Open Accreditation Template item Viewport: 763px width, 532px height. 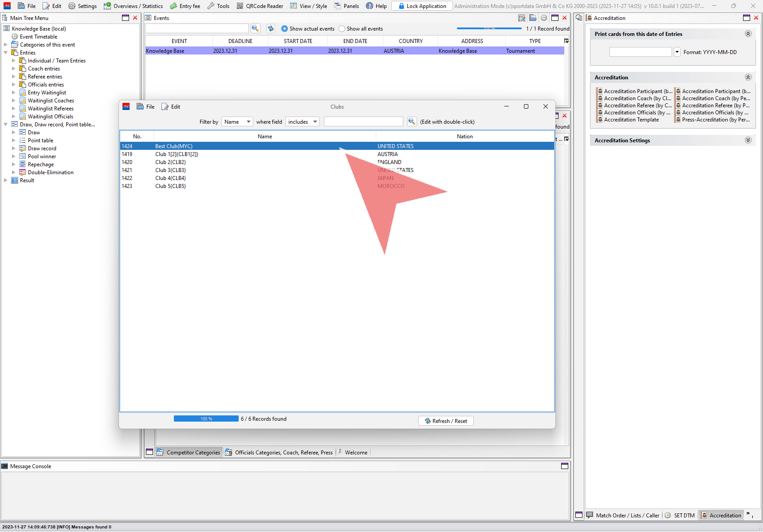[x=631, y=120]
